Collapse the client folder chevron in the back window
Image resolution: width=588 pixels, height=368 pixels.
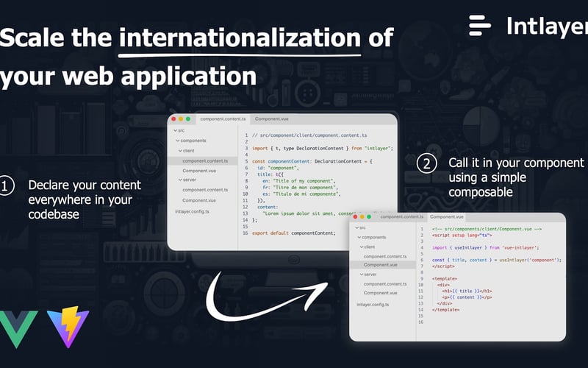(x=180, y=151)
